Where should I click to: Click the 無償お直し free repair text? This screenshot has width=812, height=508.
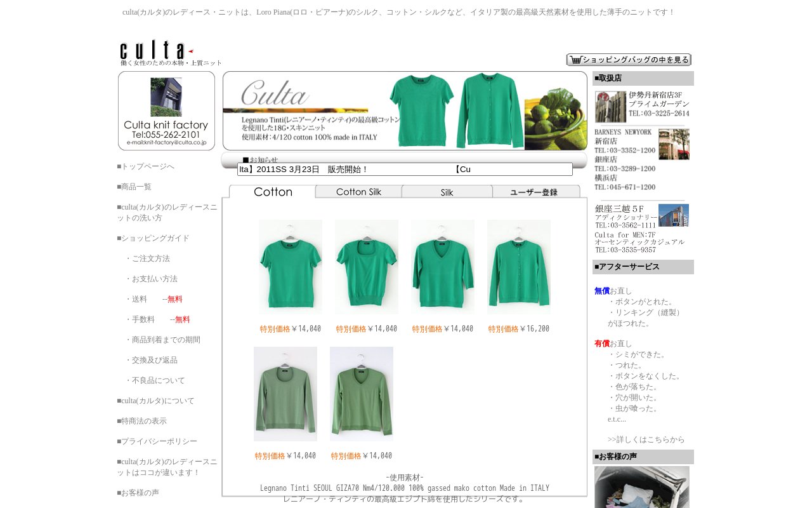pos(613,291)
